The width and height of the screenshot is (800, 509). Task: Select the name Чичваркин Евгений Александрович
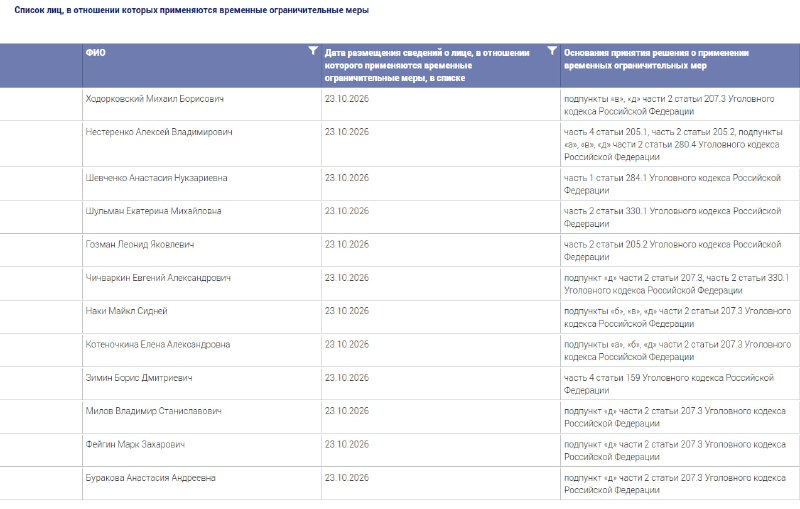(158, 278)
